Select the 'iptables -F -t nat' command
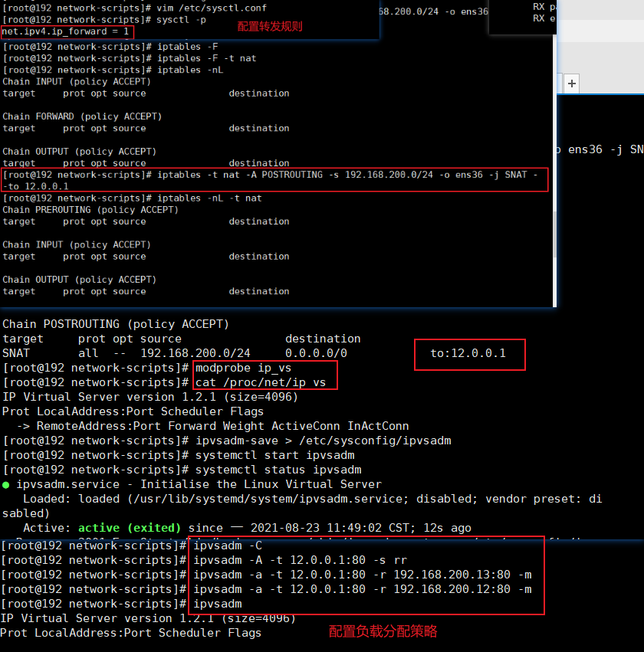The height and width of the screenshot is (652, 644). tap(206, 58)
